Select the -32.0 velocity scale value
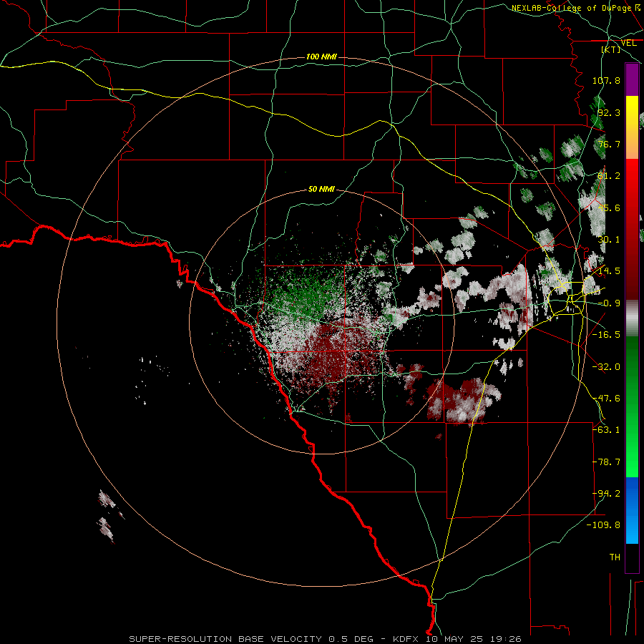644x644 pixels. click(606, 367)
